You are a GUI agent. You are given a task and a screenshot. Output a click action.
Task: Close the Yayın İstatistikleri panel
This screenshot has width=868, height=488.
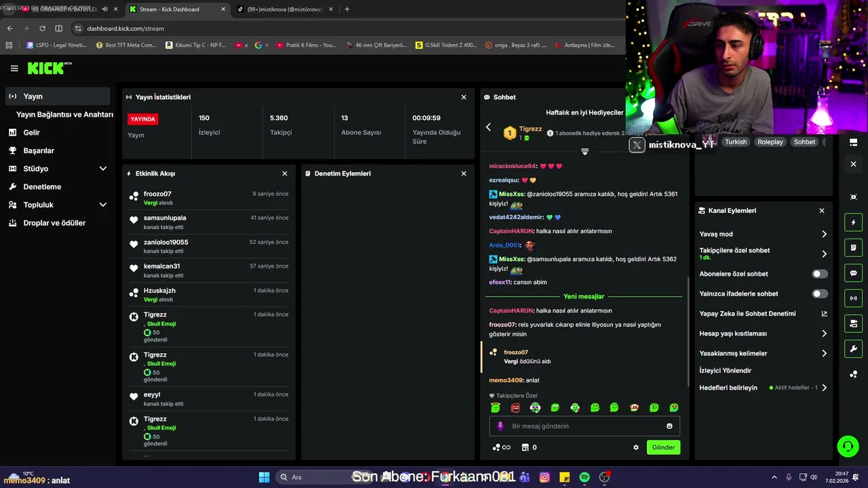click(464, 97)
